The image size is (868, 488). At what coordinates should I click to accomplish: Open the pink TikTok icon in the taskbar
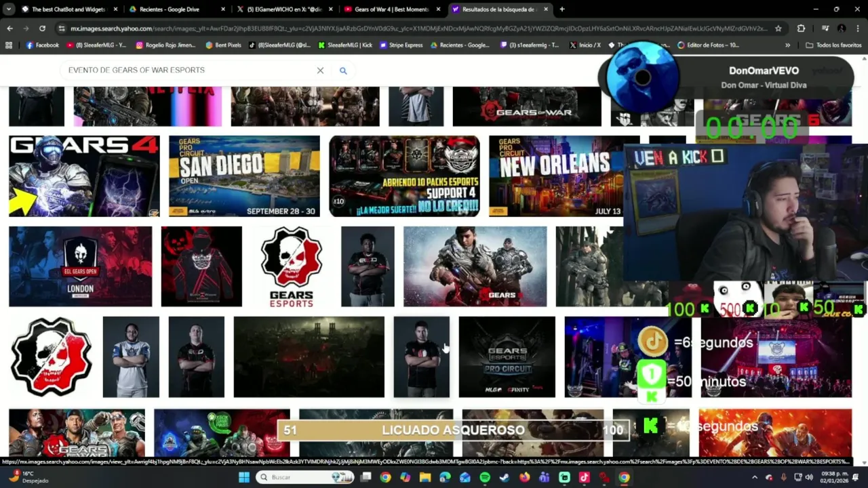click(585, 477)
